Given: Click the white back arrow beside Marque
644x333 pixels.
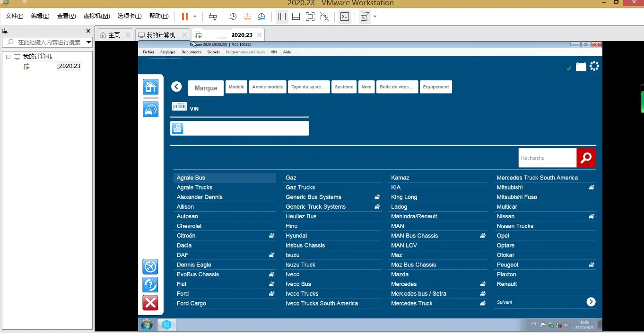Looking at the screenshot, I should (176, 86).
